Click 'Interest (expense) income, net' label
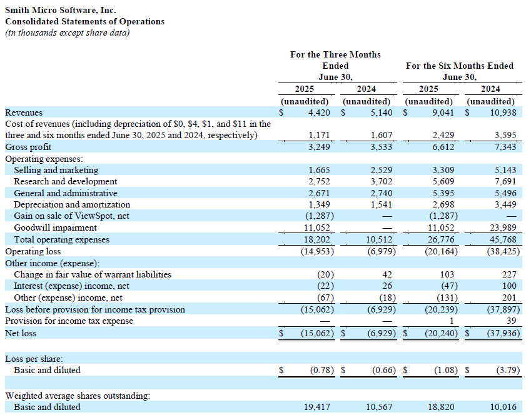 coord(71,286)
